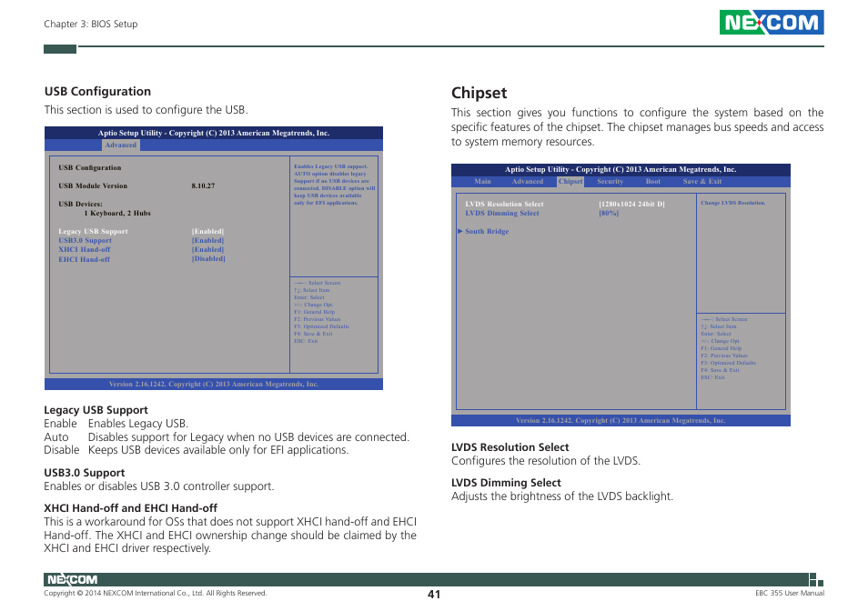The height and width of the screenshot is (611, 868).
Task: Select the Chipset tab
Action: tap(570, 181)
